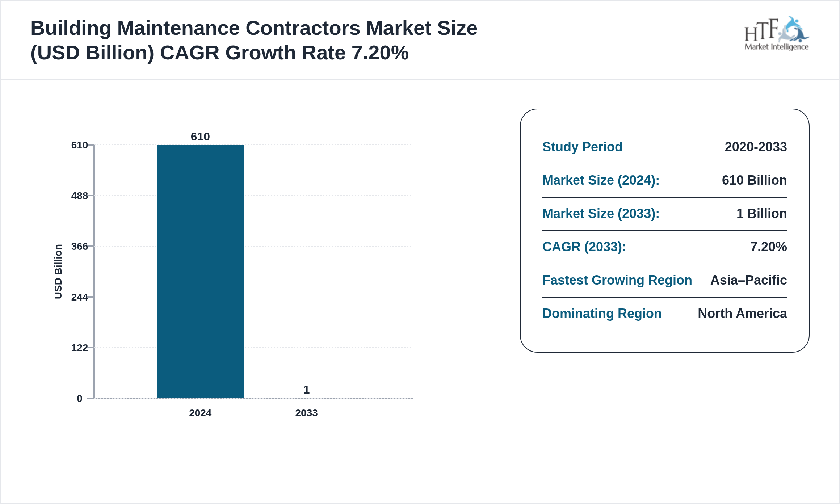Click the Fastest Growing Region label
The height and width of the screenshot is (504, 840).
617,280
